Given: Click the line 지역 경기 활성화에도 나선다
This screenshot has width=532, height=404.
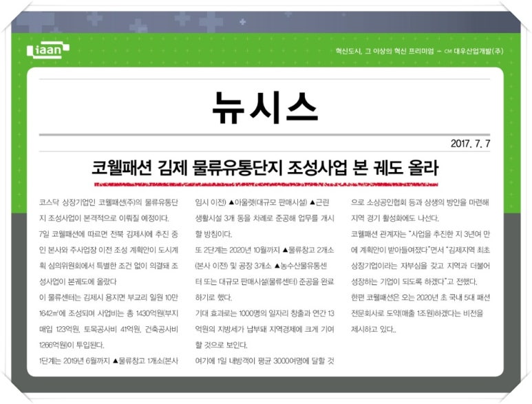Looking at the screenshot, I should (395, 218).
